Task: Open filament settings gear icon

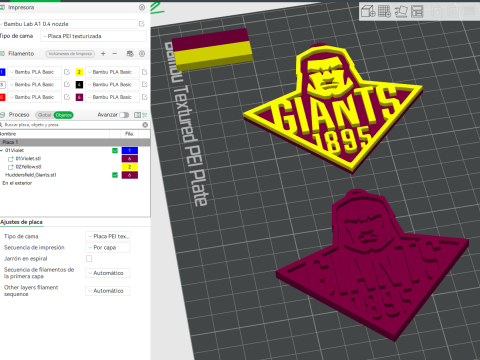Action: click(x=142, y=53)
